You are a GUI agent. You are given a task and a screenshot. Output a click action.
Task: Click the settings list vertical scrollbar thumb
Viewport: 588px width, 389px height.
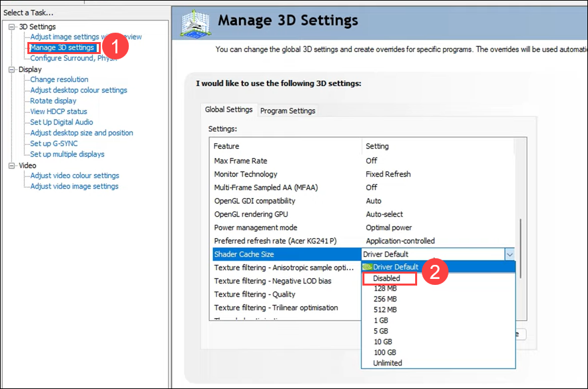(x=521, y=248)
